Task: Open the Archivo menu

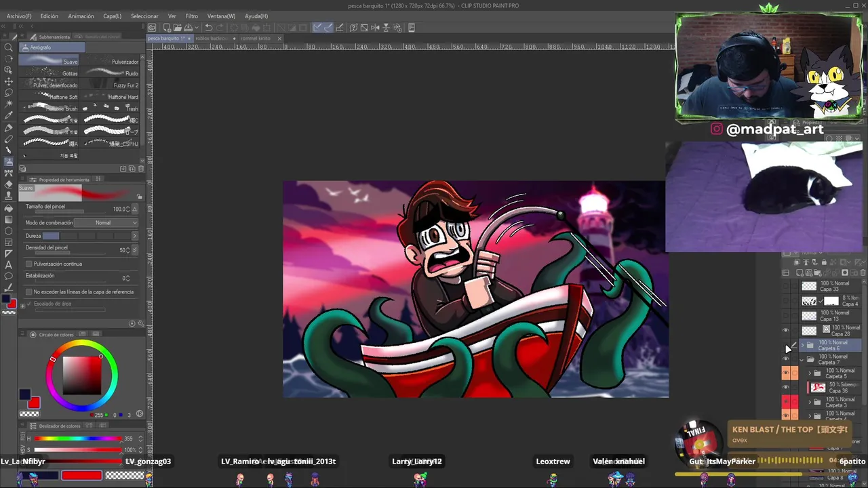Action: pyautogui.click(x=19, y=16)
